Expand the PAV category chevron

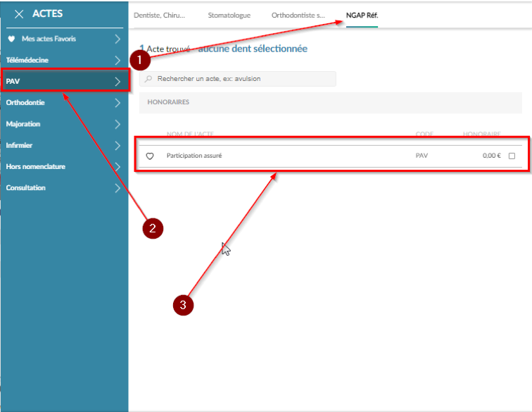(118, 82)
